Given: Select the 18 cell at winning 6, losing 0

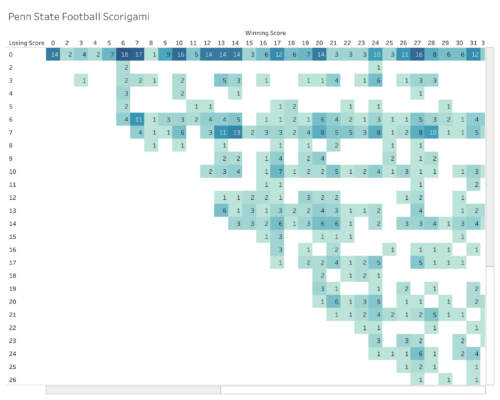Looking at the screenshot, I should pyautogui.click(x=123, y=54).
